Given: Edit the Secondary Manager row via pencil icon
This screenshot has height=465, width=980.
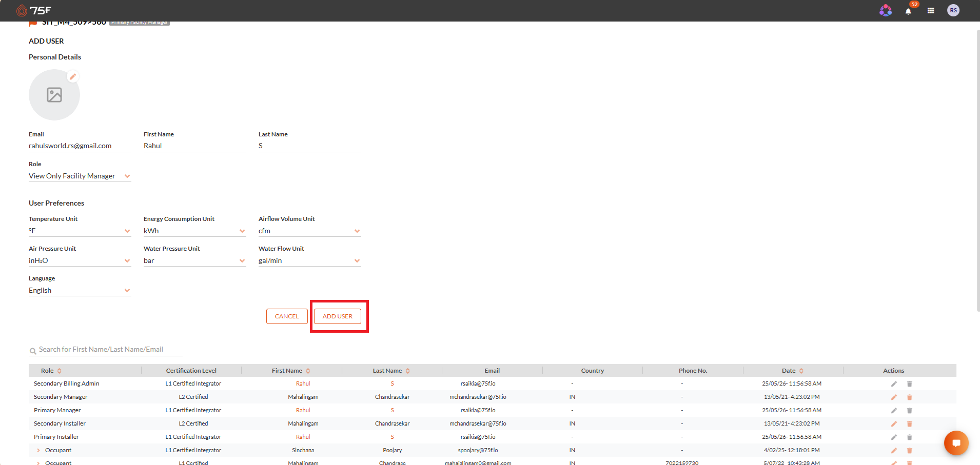Looking at the screenshot, I should pos(894,397).
